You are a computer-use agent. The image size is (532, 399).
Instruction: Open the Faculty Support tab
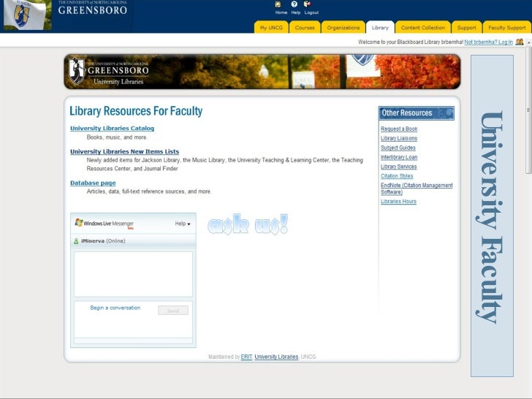(x=507, y=28)
